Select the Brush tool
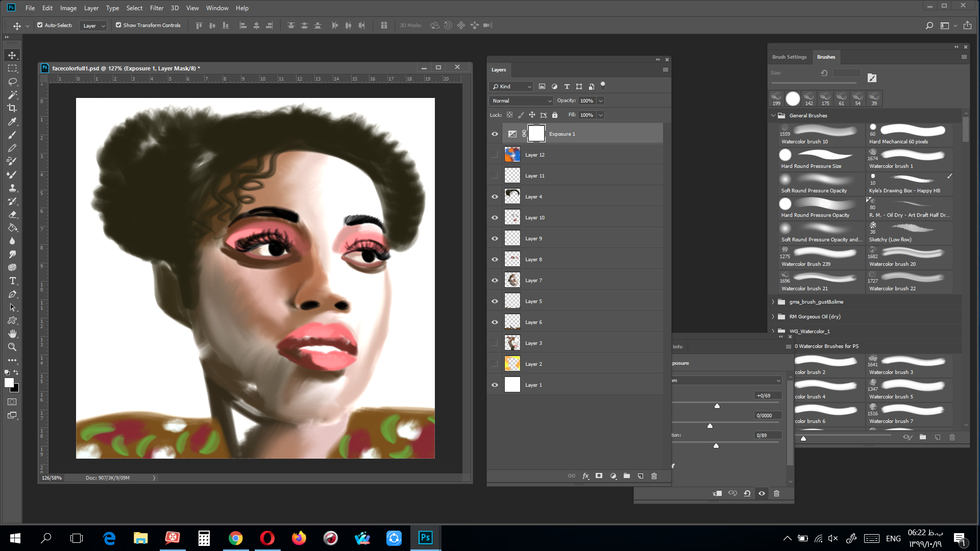 [x=12, y=135]
